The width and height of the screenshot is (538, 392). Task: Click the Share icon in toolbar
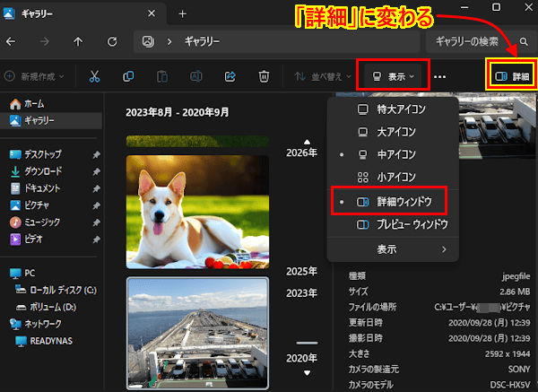pos(230,76)
